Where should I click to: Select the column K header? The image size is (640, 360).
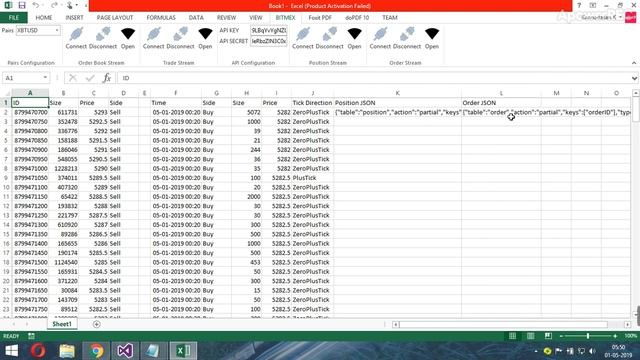click(x=398, y=93)
